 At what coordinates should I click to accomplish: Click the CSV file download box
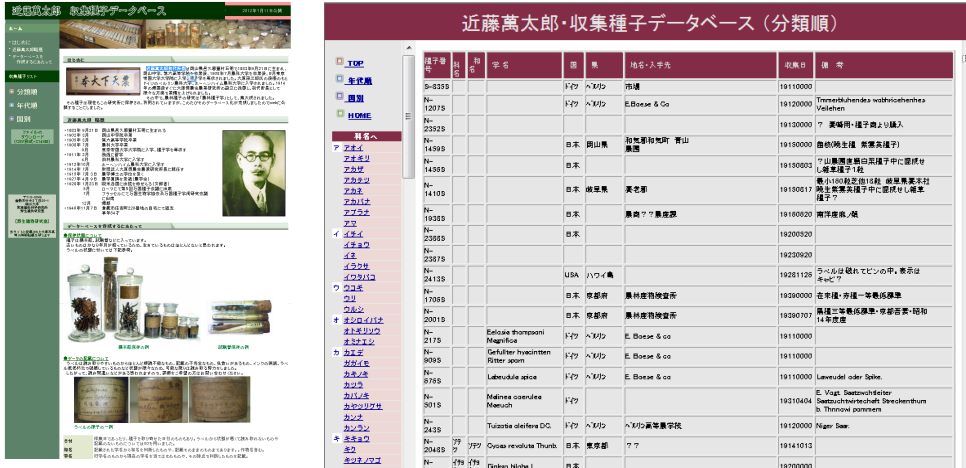[x=31, y=137]
